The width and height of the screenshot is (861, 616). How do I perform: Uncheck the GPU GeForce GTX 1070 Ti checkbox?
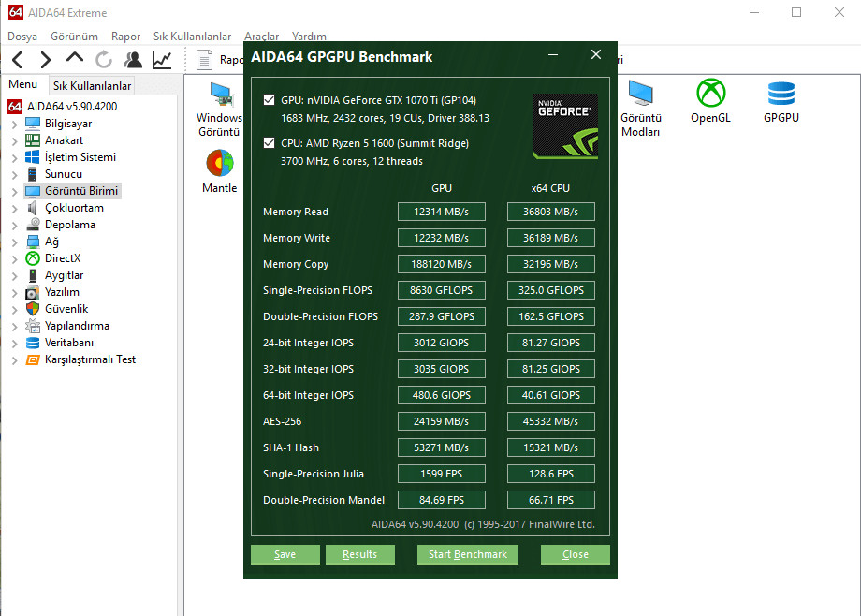pyautogui.click(x=269, y=100)
